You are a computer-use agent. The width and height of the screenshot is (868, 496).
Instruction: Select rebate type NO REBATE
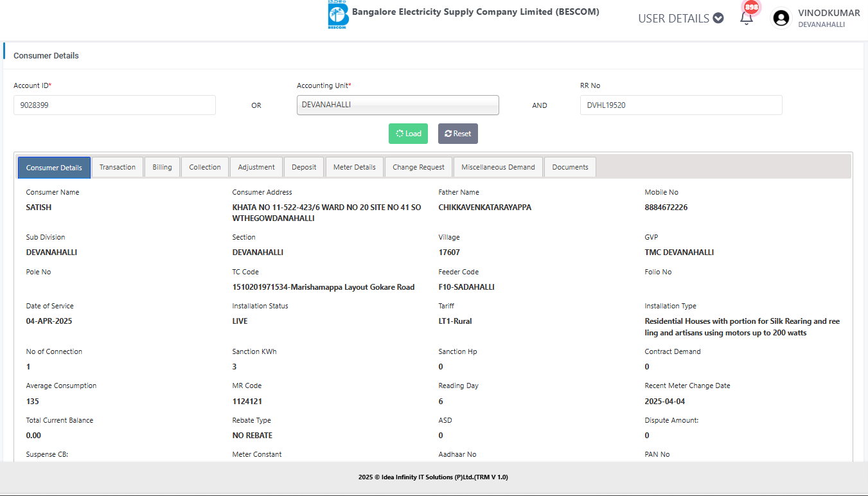(252, 436)
